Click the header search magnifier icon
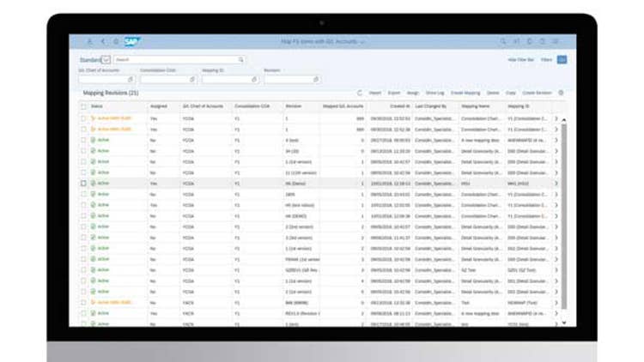 (503, 41)
